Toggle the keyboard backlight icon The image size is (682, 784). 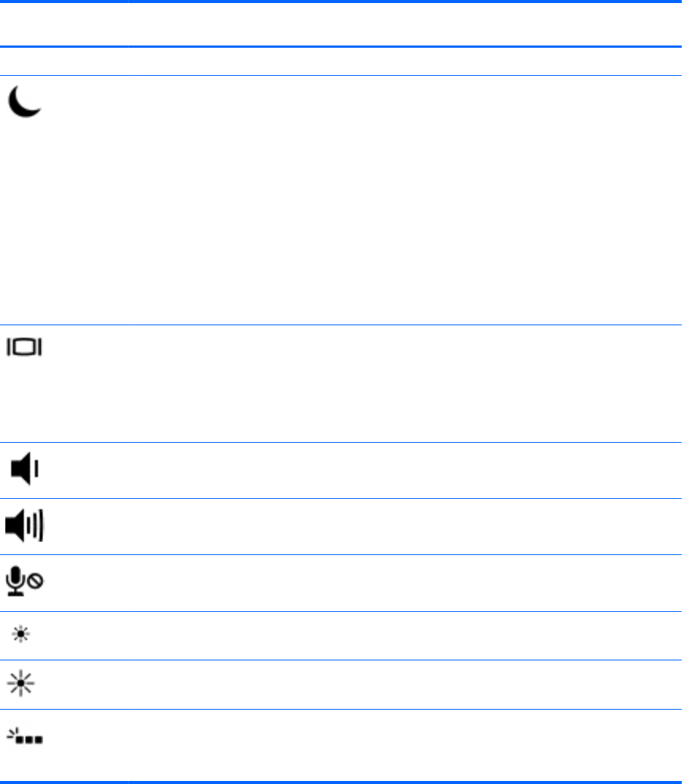(24, 735)
